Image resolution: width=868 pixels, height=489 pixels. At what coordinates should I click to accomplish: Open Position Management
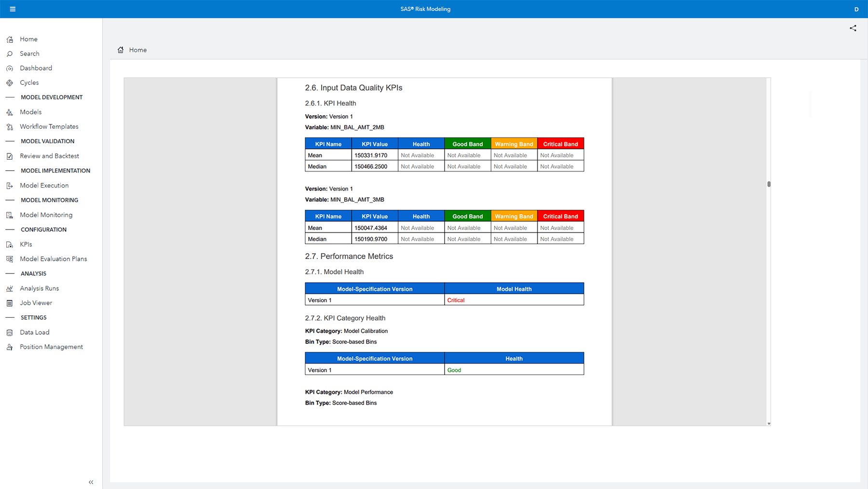[x=51, y=347]
